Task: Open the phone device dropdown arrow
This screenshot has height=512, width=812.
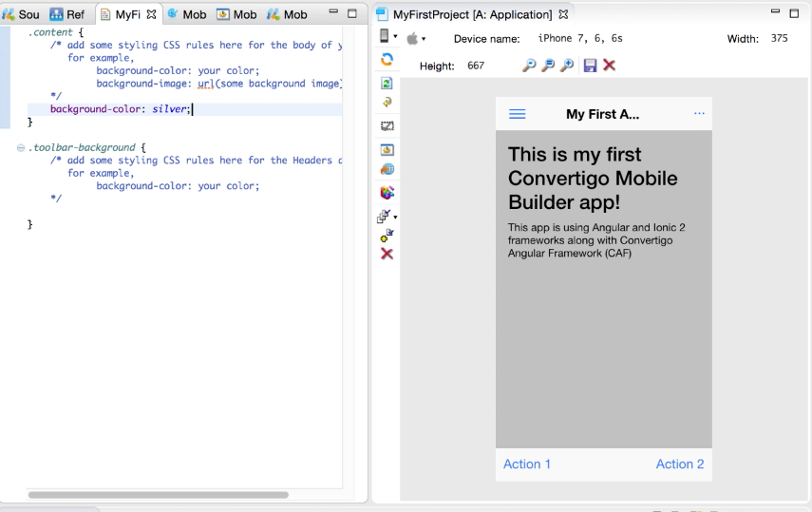Action: coord(397,38)
